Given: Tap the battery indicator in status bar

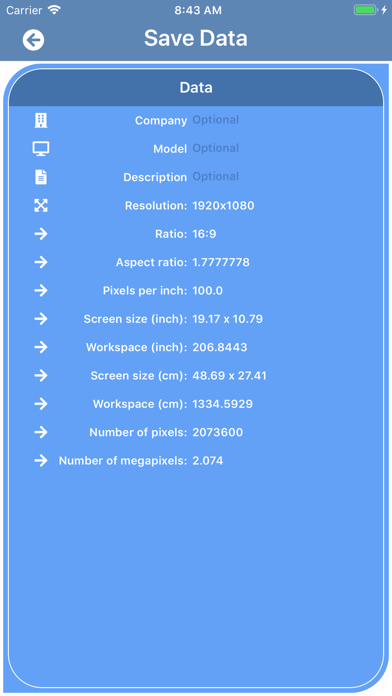Looking at the screenshot, I should (365, 10).
